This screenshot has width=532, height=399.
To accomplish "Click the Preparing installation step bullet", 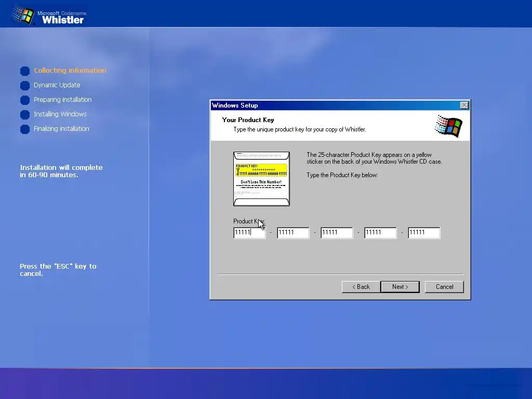I will coord(25,100).
